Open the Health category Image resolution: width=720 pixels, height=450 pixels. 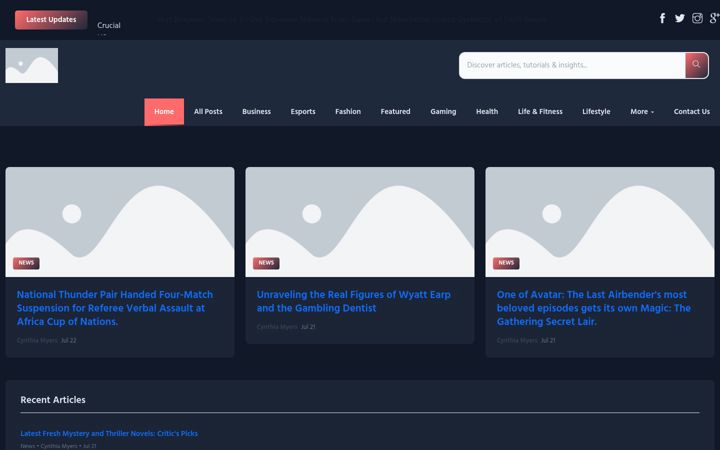click(x=487, y=112)
